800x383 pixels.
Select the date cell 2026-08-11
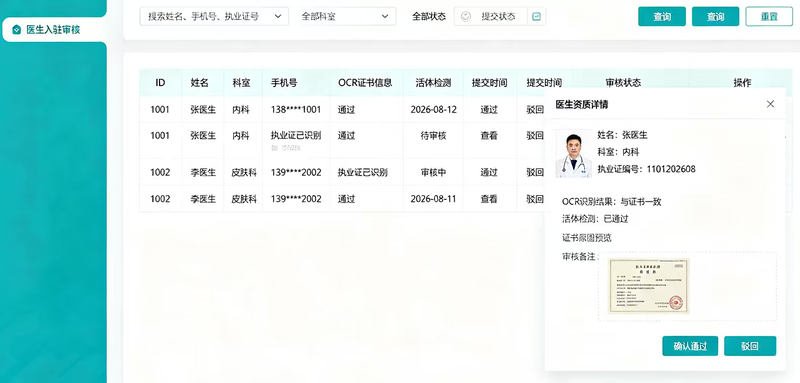point(434,199)
